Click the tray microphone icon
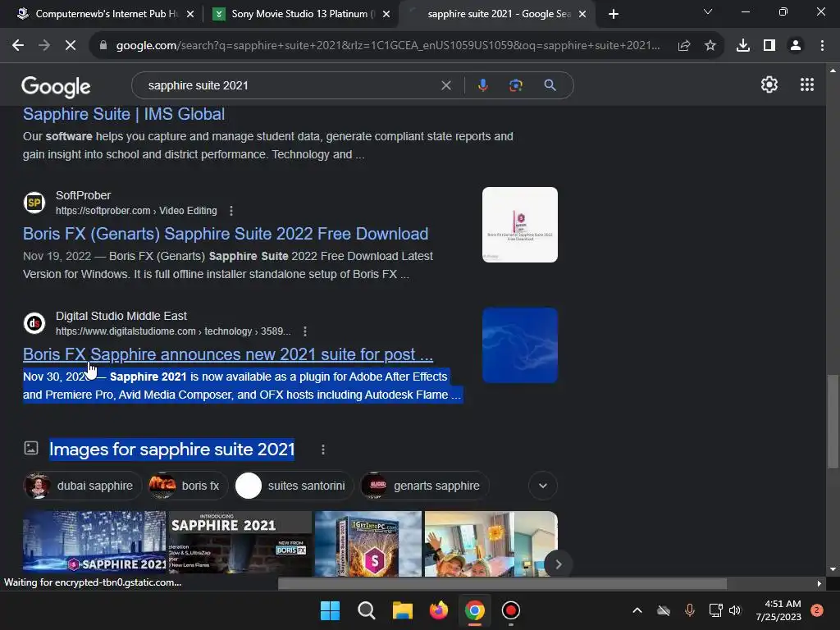840x630 pixels. pyautogui.click(x=689, y=610)
